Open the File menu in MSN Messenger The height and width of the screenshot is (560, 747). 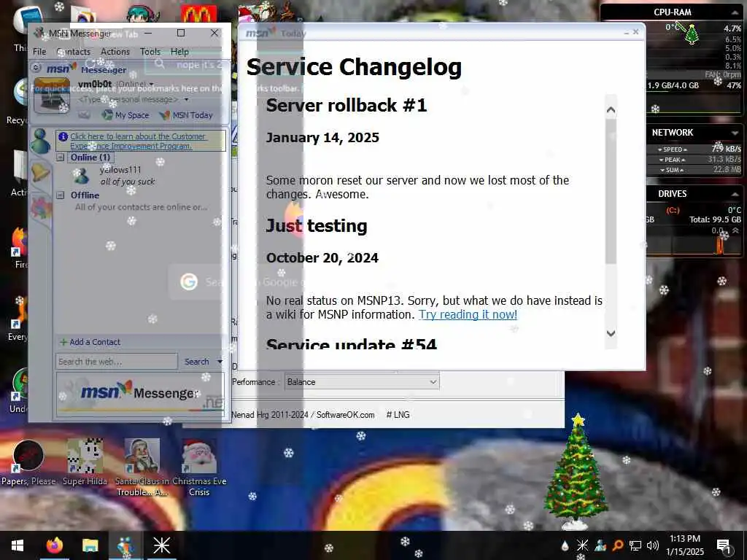tap(39, 52)
